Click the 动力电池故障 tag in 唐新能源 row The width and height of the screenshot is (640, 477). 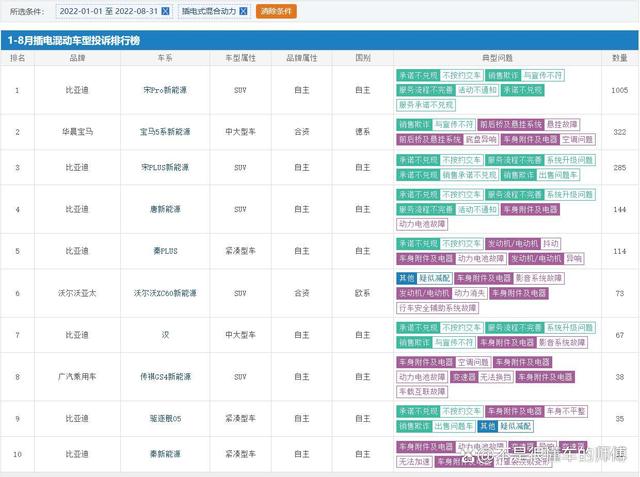click(422, 224)
